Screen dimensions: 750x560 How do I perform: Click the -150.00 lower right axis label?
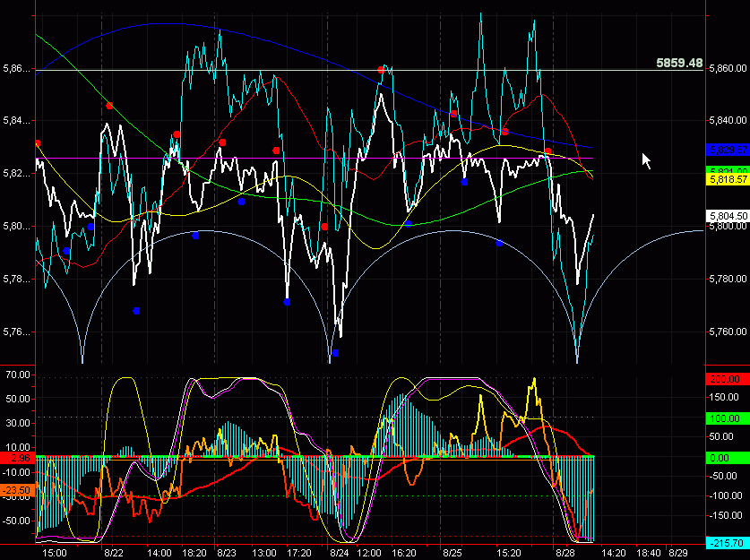[x=725, y=515]
